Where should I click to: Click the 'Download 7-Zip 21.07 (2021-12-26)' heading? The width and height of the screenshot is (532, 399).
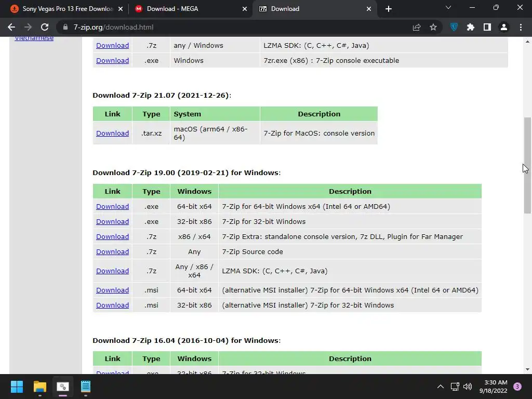tap(162, 96)
